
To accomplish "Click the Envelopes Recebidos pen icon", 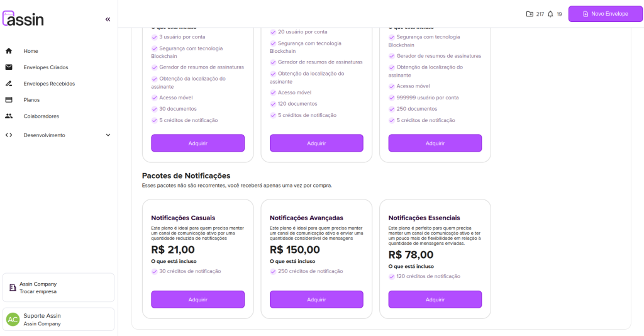I will [9, 84].
